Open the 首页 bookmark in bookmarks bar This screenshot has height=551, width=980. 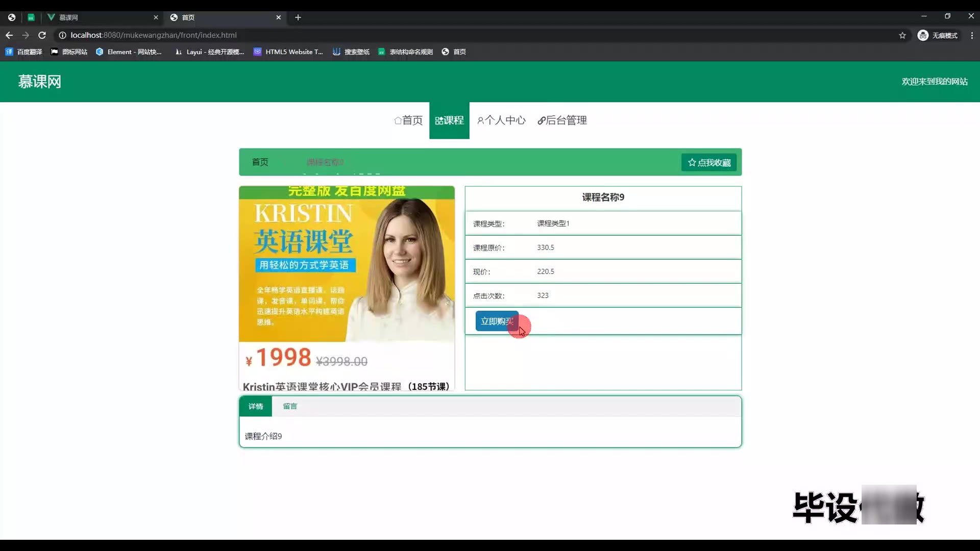454,52
